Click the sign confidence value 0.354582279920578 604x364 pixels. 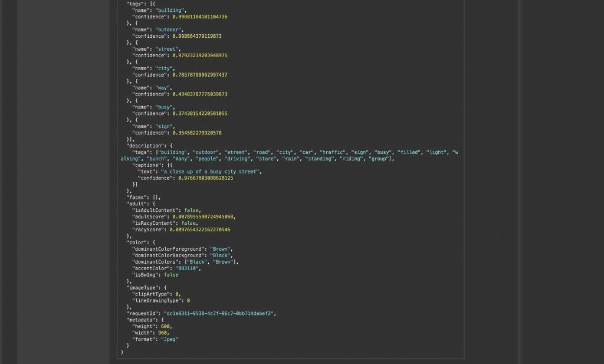coord(197,133)
